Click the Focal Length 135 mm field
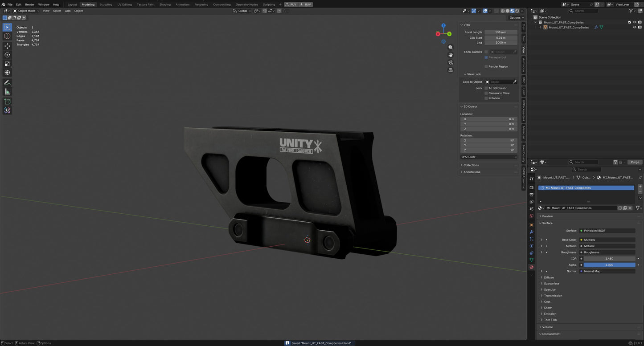 click(501, 32)
